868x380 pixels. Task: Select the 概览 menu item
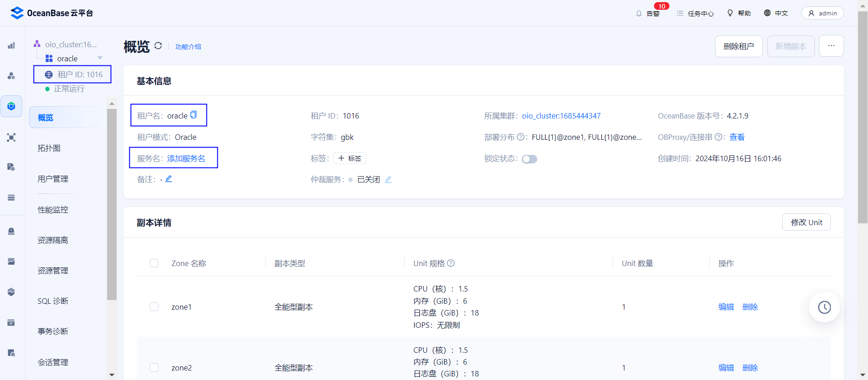click(66, 118)
